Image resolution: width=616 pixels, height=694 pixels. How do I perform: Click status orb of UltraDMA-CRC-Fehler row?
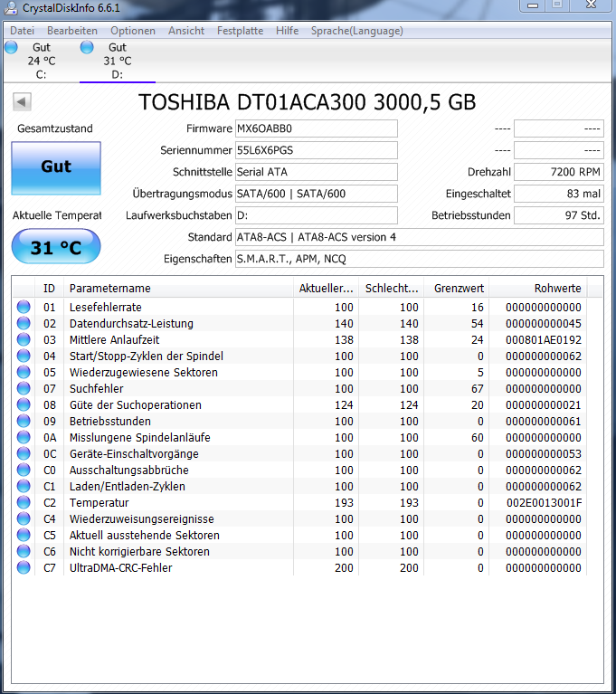pos(24,567)
